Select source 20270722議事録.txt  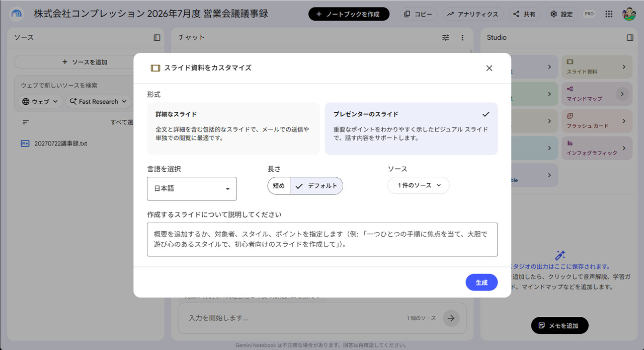61,144
